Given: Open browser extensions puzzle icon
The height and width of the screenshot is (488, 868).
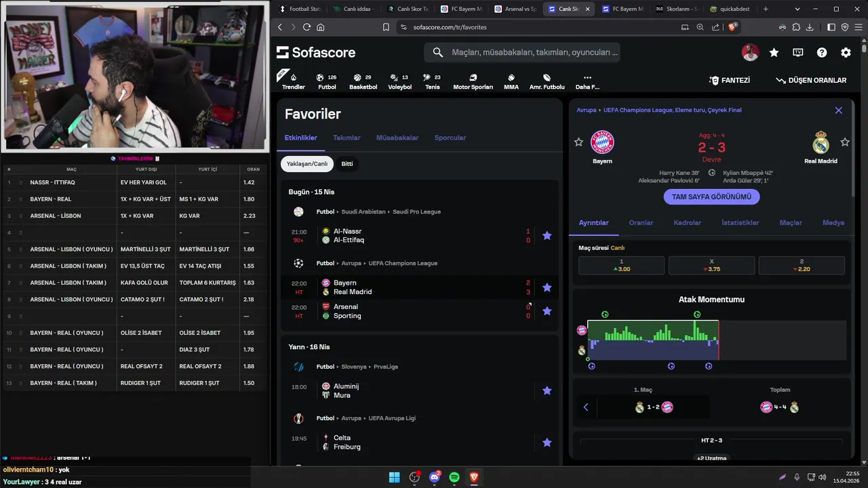Looking at the screenshot, I should point(796,27).
